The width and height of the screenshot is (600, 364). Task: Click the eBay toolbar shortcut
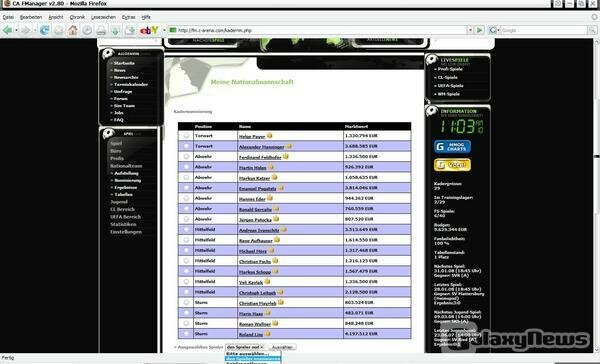point(149,30)
